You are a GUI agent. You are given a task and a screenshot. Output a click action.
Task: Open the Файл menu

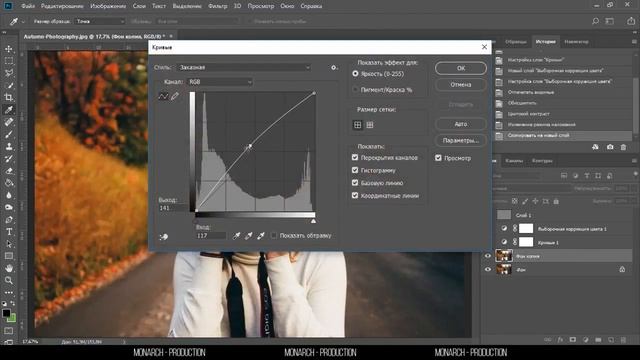[27, 6]
